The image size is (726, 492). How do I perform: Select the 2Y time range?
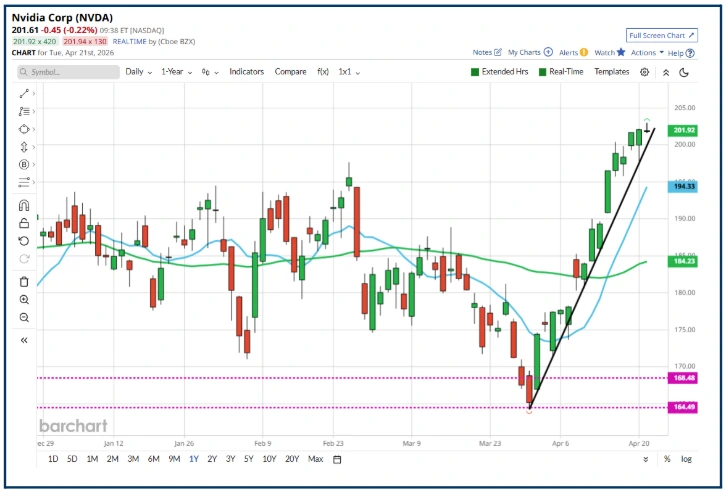(212, 459)
